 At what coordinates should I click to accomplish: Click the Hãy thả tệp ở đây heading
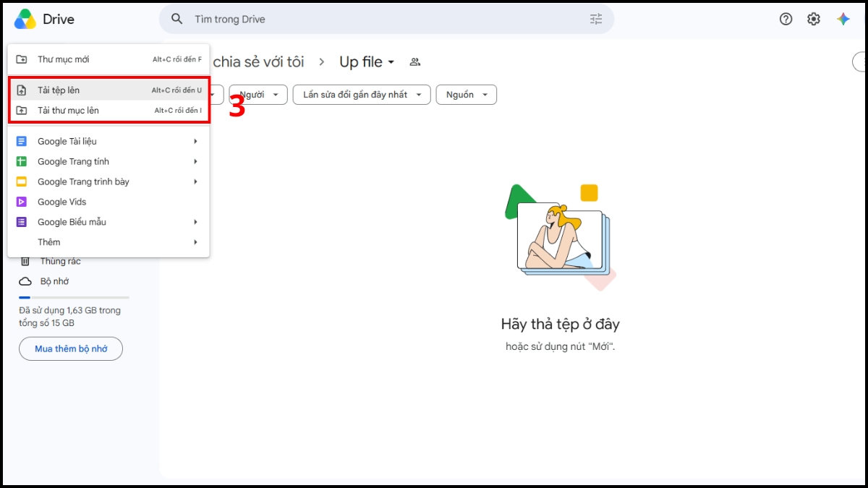(561, 324)
